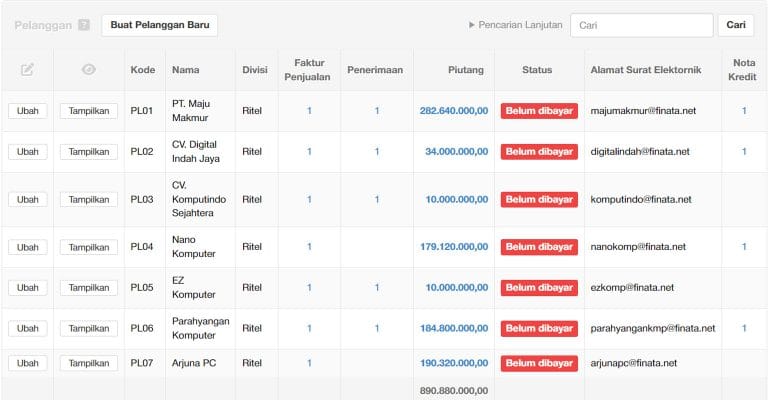Screen dimensions: 768x400
Task: Open receivable 10.000.000,00 for PL05
Action: tap(456, 287)
